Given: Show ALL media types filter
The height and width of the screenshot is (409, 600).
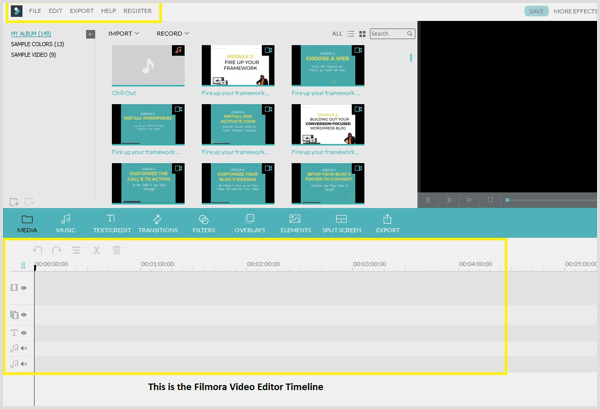Looking at the screenshot, I should coord(337,34).
